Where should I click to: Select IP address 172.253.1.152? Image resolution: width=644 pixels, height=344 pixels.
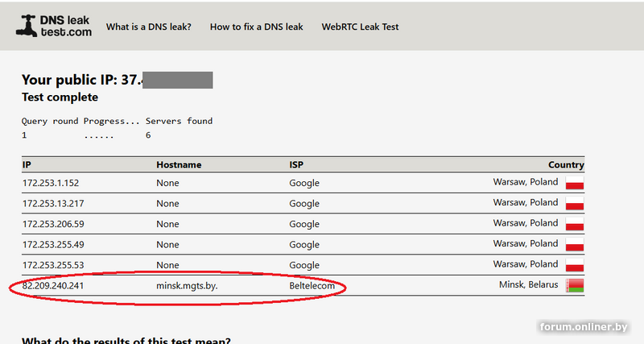(51, 183)
